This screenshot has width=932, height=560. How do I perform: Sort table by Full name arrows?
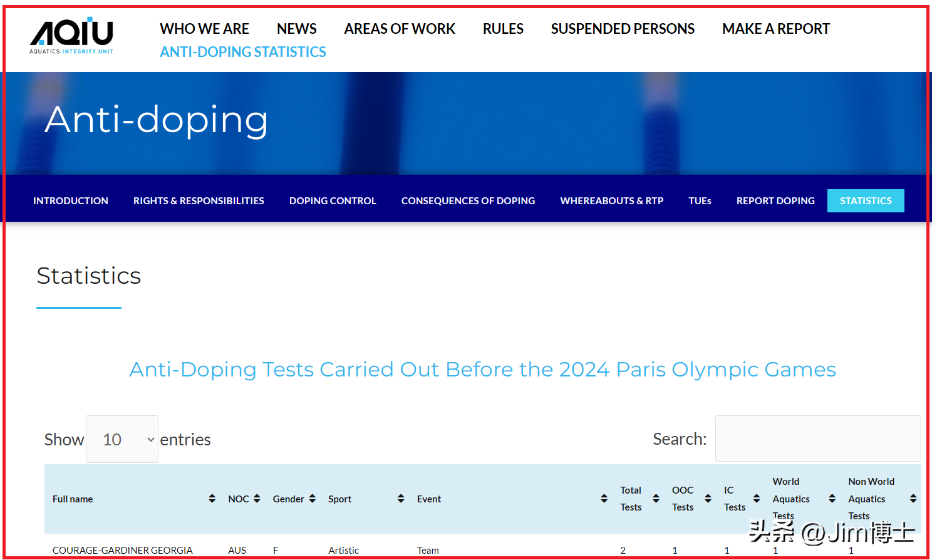tap(212, 499)
